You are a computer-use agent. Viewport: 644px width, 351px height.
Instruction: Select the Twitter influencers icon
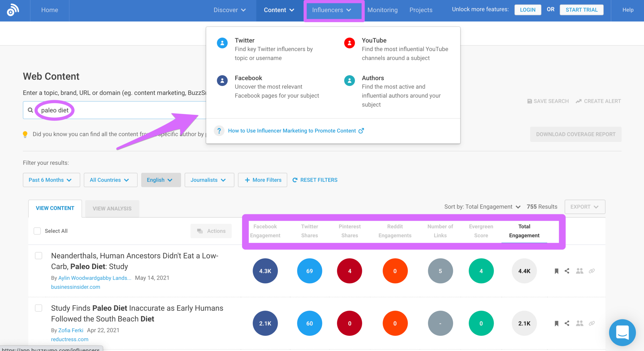[222, 43]
